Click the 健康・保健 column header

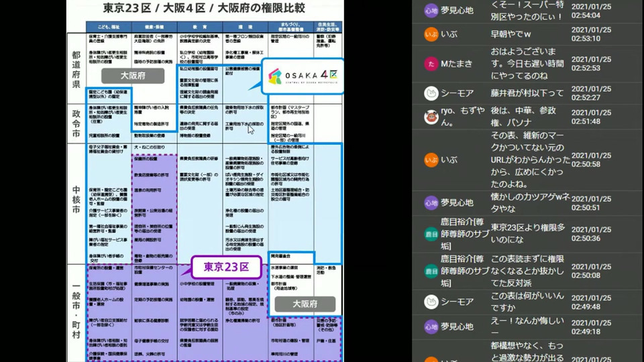click(154, 27)
